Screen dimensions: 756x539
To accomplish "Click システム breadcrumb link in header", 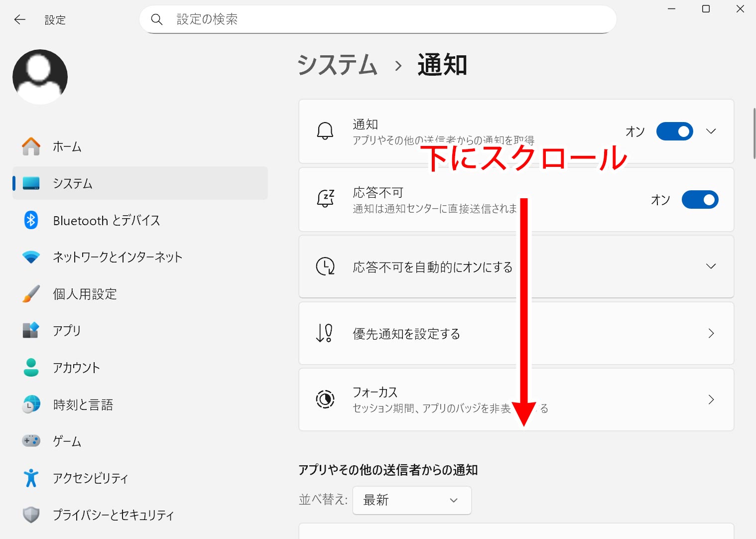I will (337, 65).
